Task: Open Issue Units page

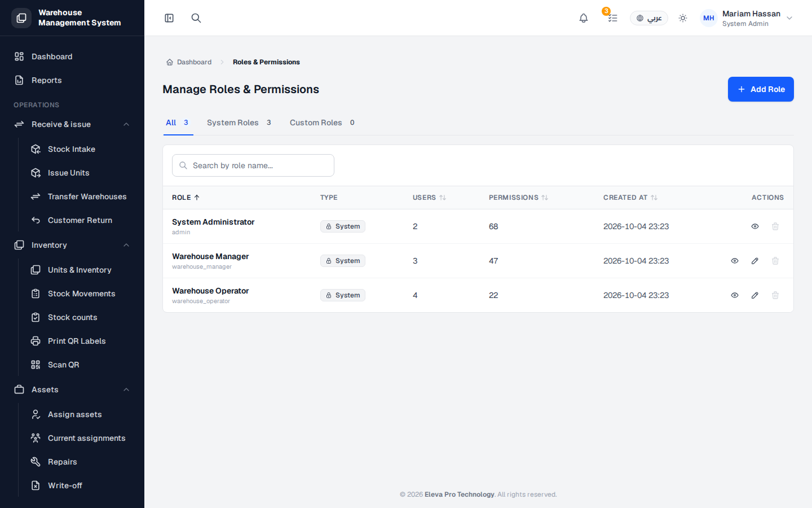Action: pyautogui.click(x=80, y=173)
